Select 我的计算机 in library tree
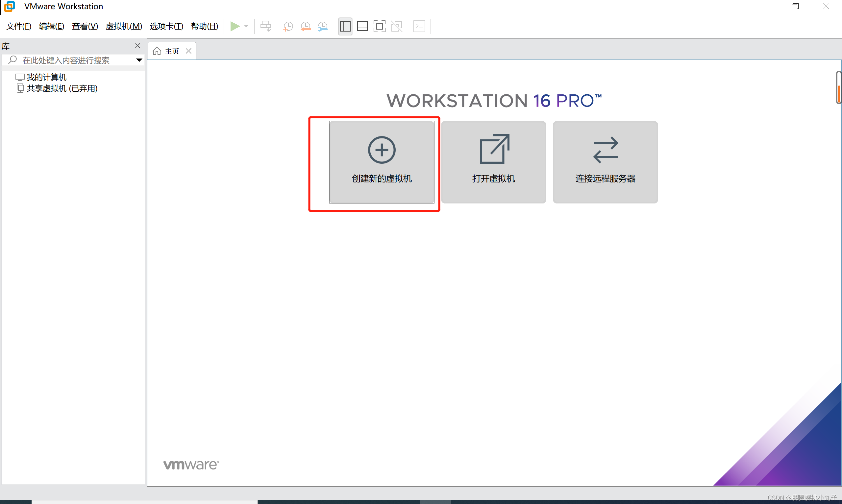The height and width of the screenshot is (504, 842). 41,77
